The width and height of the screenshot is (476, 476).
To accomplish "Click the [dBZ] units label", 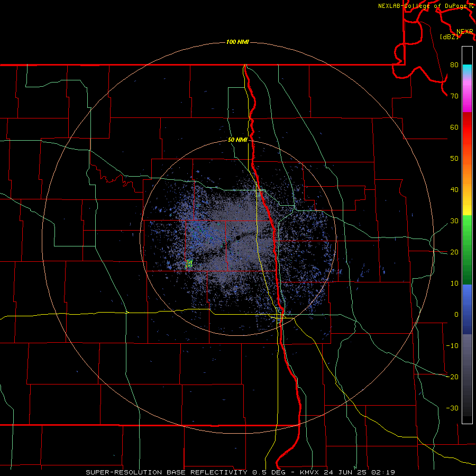I will (449, 36).
